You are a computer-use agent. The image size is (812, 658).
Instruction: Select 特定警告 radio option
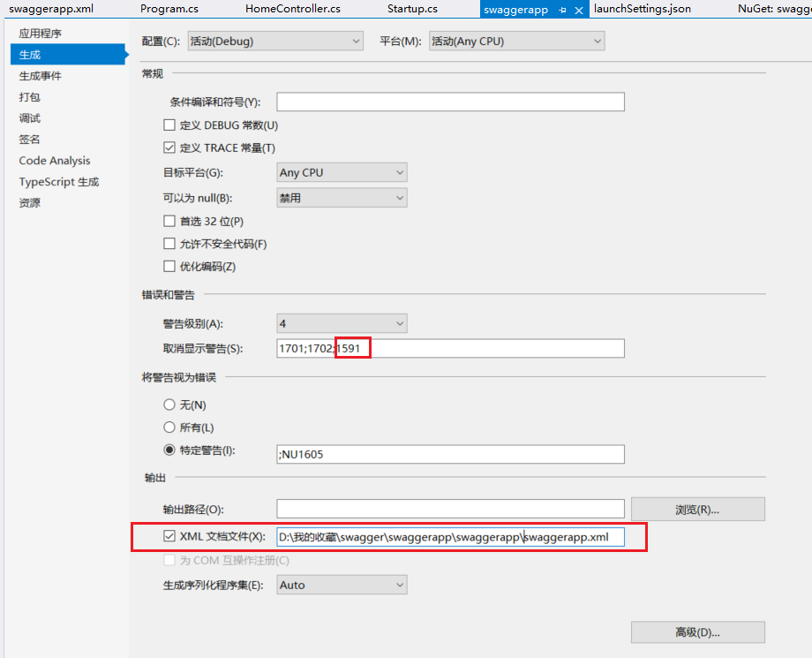169,450
